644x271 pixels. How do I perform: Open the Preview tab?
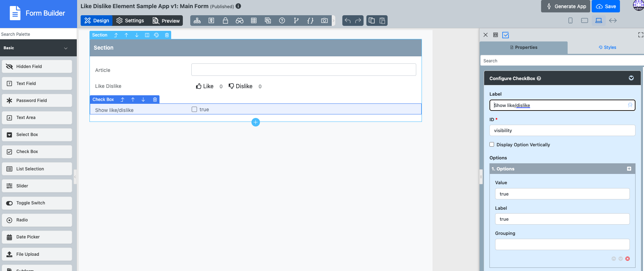(x=166, y=21)
